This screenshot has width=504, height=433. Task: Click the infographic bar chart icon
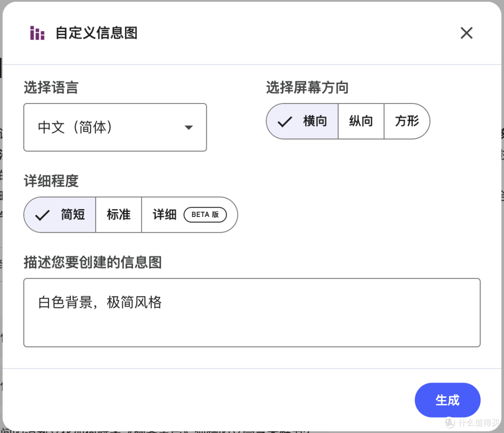(x=37, y=33)
